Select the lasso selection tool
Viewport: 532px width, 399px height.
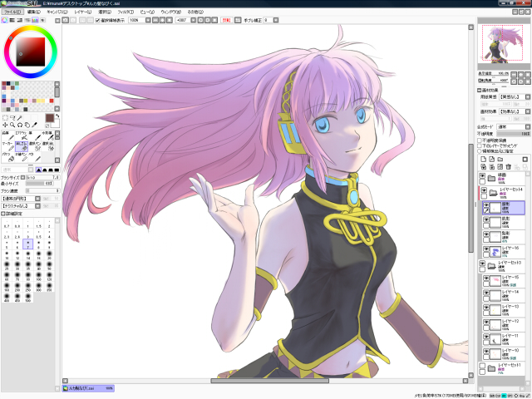12,118
